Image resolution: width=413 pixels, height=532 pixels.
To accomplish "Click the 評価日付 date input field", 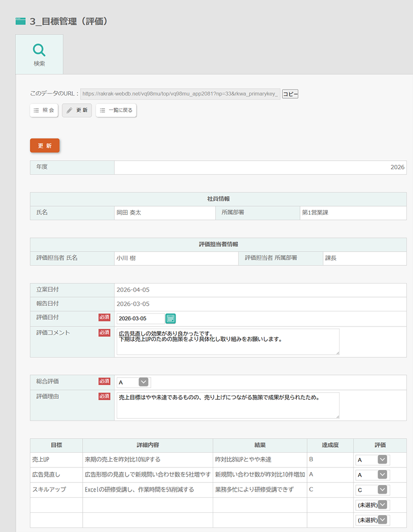I will [x=140, y=319].
